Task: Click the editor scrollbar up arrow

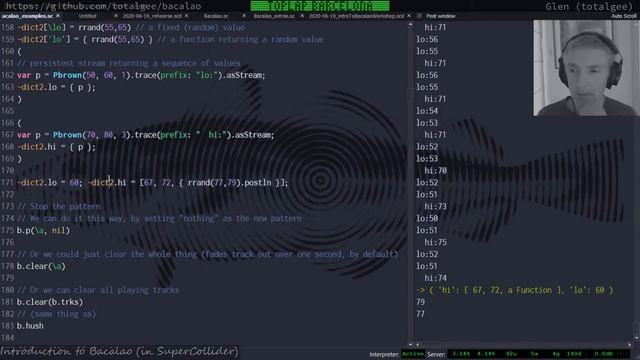Action: click(x=410, y=25)
